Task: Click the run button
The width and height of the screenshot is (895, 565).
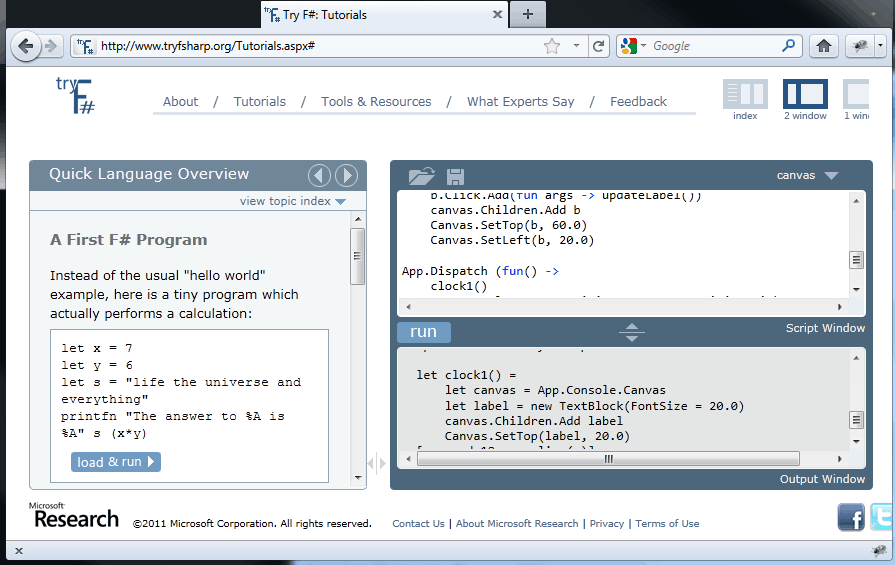Action: click(x=424, y=332)
